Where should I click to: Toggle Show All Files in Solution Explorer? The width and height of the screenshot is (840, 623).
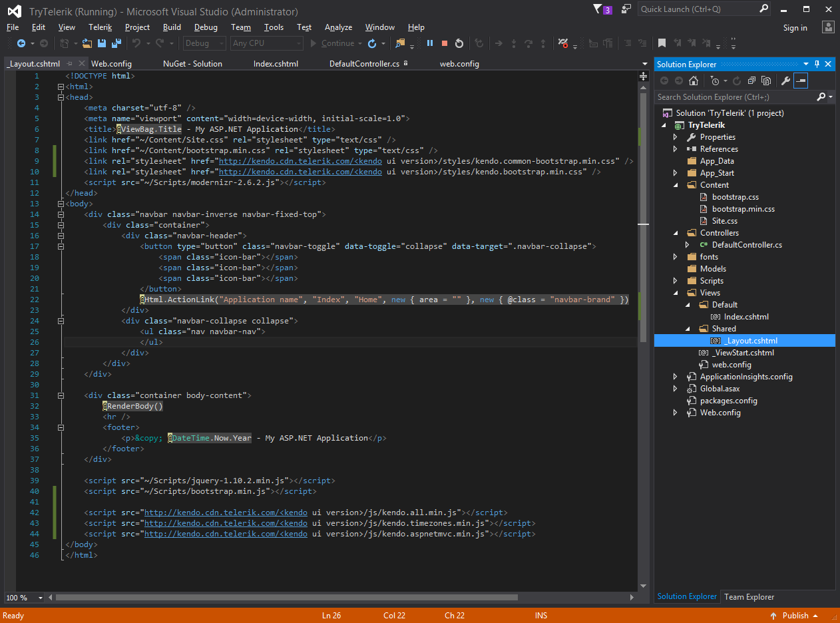766,81
